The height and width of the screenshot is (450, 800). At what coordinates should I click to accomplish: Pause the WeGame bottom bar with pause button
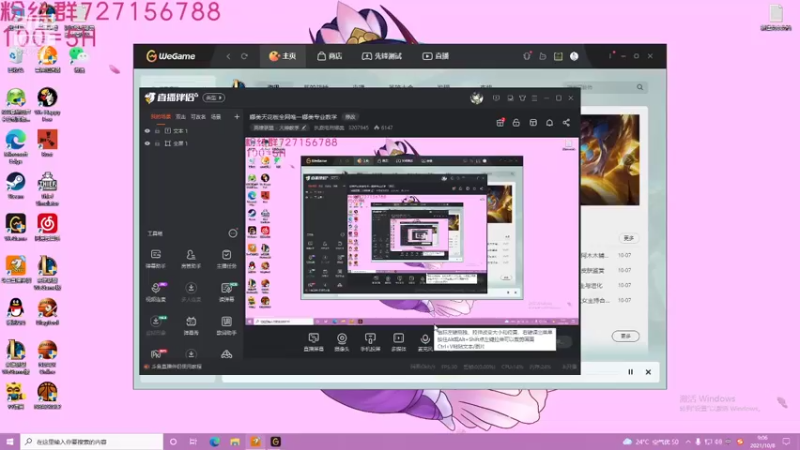631,372
